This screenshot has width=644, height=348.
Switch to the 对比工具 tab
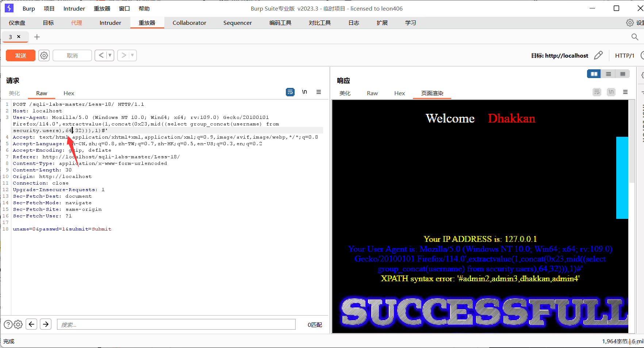pos(320,23)
